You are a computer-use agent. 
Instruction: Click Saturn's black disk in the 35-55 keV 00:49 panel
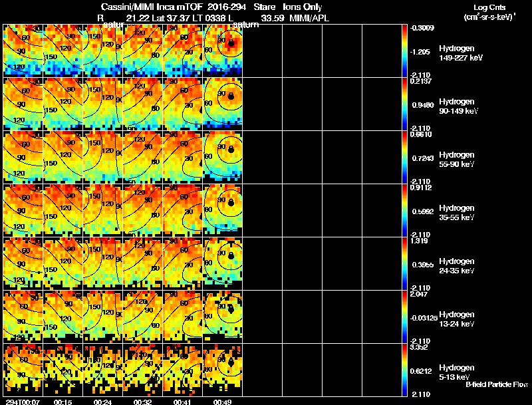231,203
